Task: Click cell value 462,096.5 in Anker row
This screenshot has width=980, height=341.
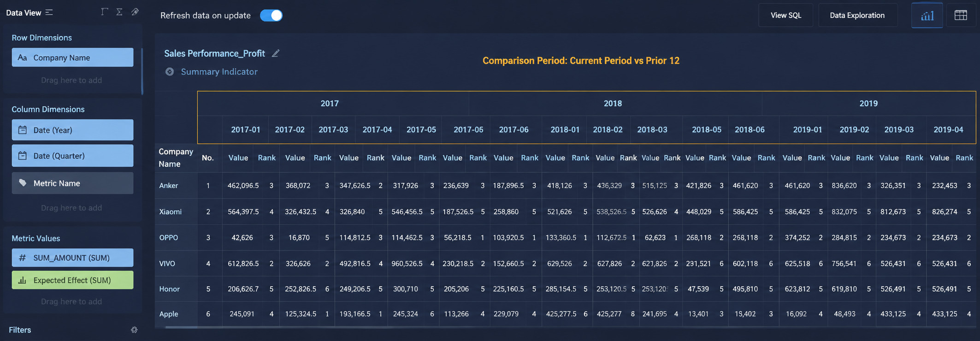Action: pos(243,185)
